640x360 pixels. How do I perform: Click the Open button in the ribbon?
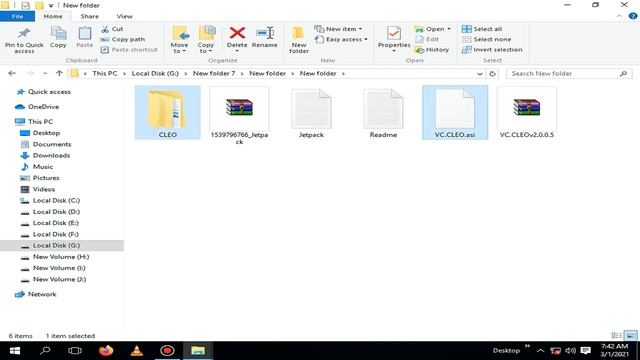click(x=433, y=29)
